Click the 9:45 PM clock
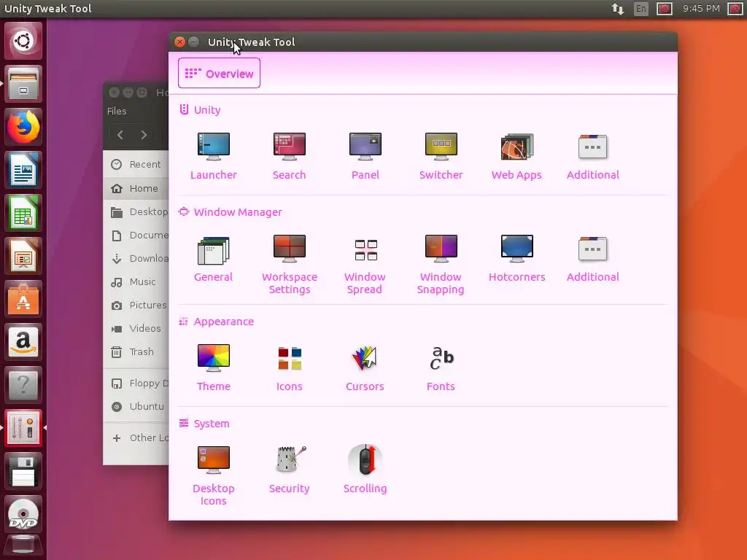This screenshot has height=560, width=747. tap(701, 9)
